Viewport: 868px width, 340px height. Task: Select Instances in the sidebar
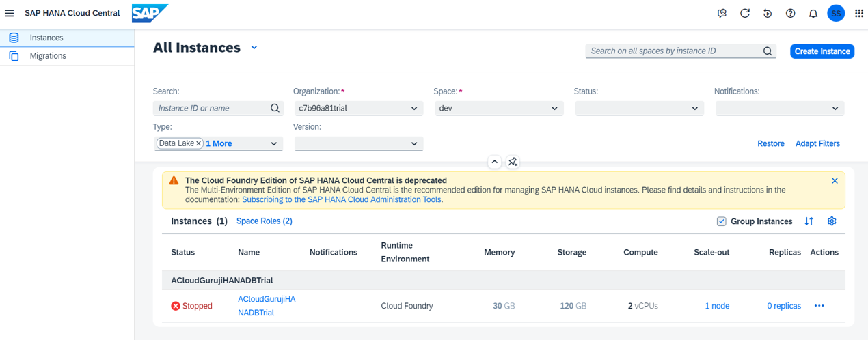point(46,38)
